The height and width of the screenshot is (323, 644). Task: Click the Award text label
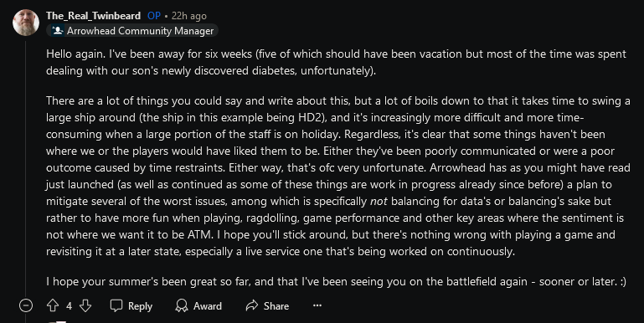coord(208,305)
